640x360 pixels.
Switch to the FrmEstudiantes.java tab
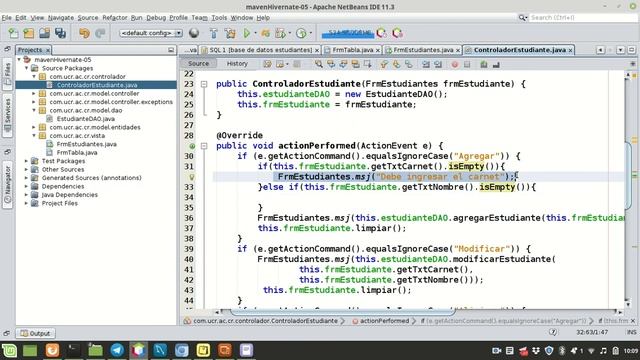click(x=423, y=50)
